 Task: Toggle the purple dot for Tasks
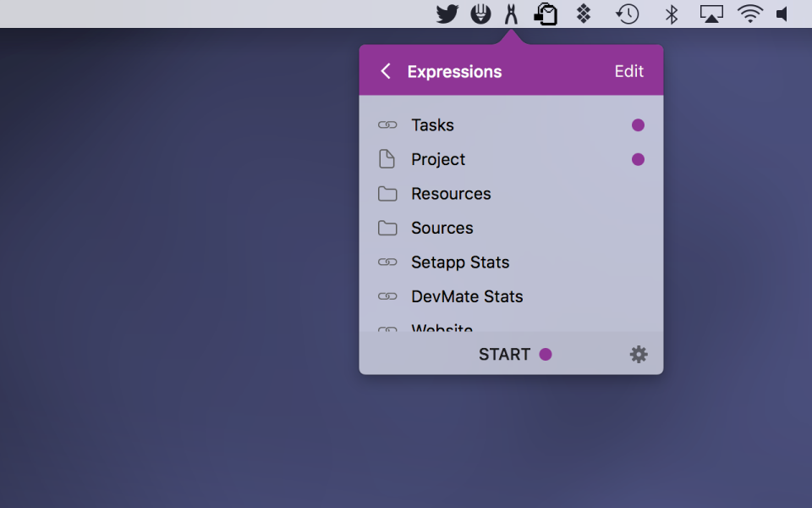638,125
